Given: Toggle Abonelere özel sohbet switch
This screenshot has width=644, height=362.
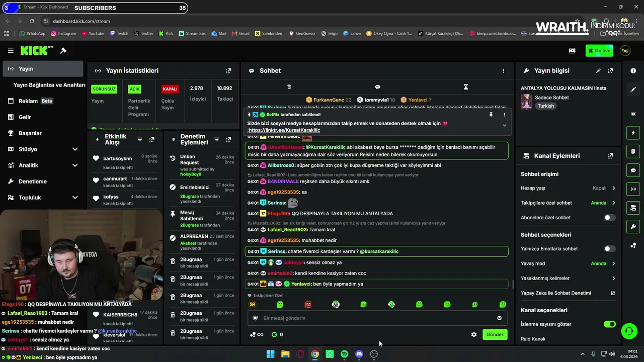Looking at the screenshot, I should click(x=609, y=218).
